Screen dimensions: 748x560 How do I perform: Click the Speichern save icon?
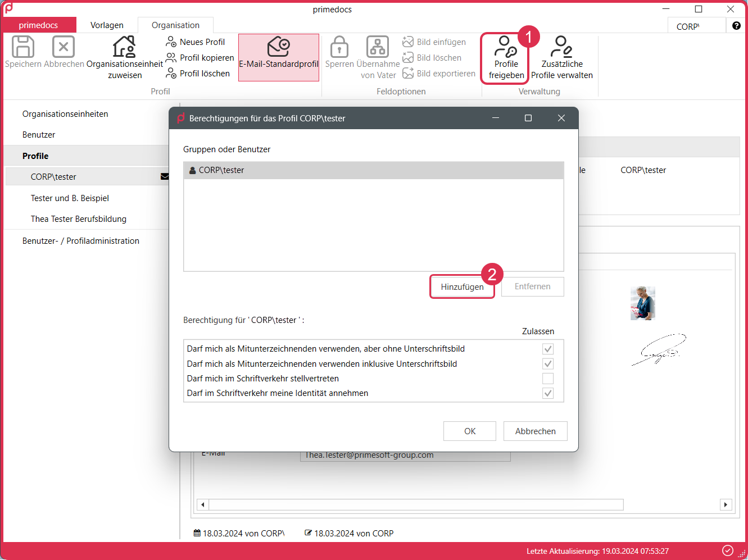[23, 47]
